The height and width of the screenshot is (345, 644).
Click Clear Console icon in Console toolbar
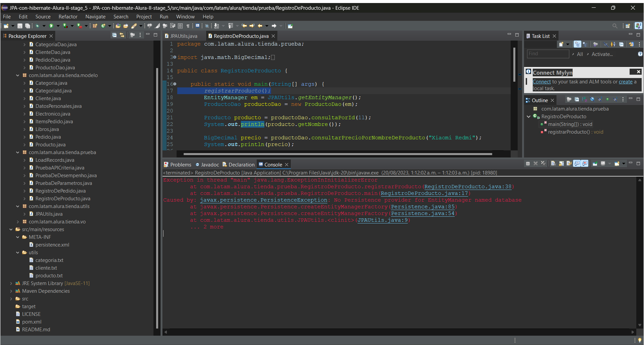click(x=553, y=164)
